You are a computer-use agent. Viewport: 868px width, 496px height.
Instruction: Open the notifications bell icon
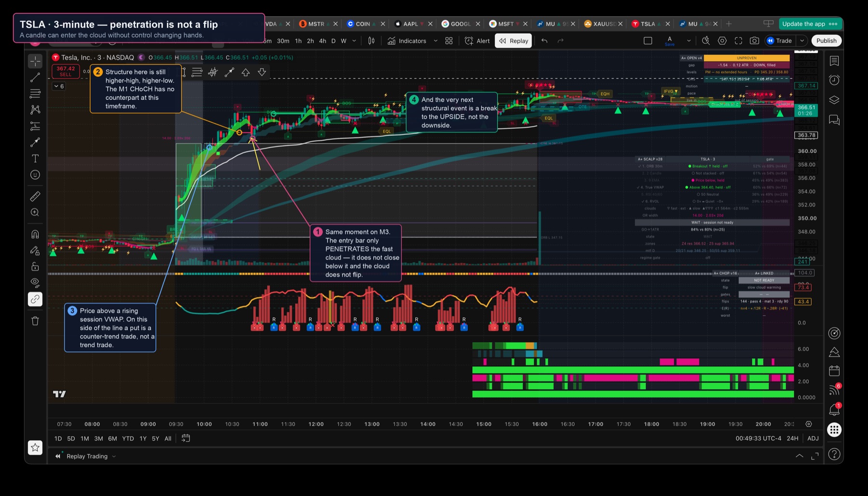pos(835,410)
